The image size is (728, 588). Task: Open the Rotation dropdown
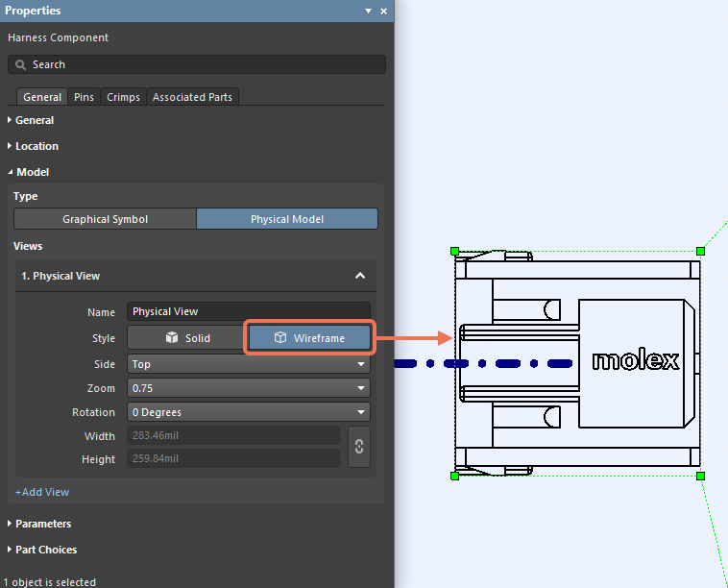pyautogui.click(x=249, y=412)
